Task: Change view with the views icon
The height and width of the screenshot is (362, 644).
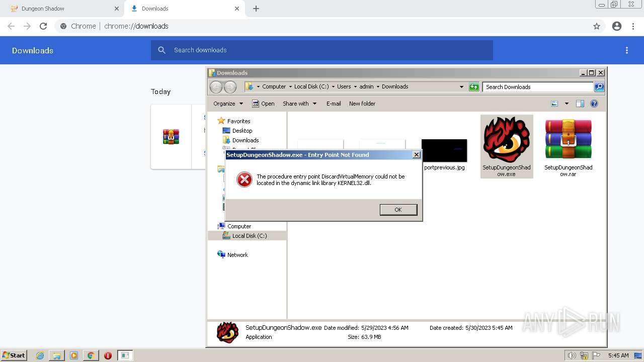Action: (x=554, y=104)
